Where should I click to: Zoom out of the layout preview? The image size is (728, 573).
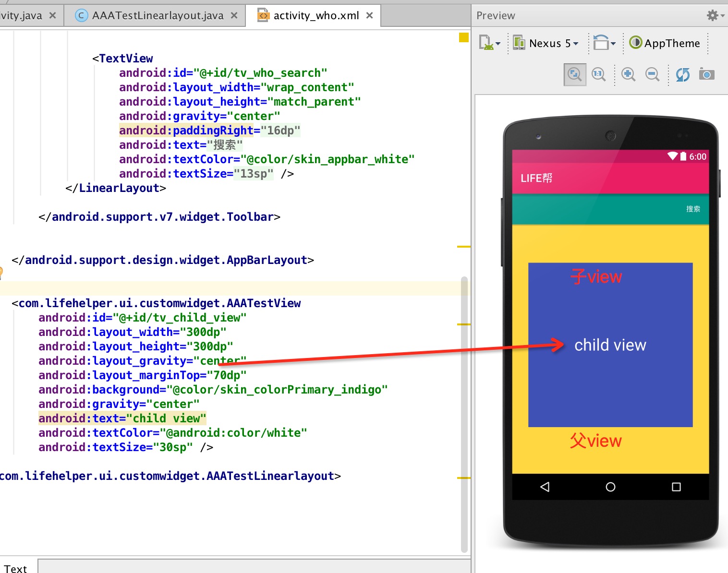pos(652,74)
